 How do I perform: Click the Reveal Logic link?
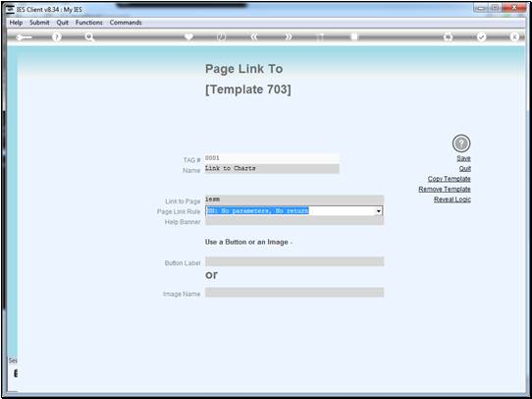point(452,199)
